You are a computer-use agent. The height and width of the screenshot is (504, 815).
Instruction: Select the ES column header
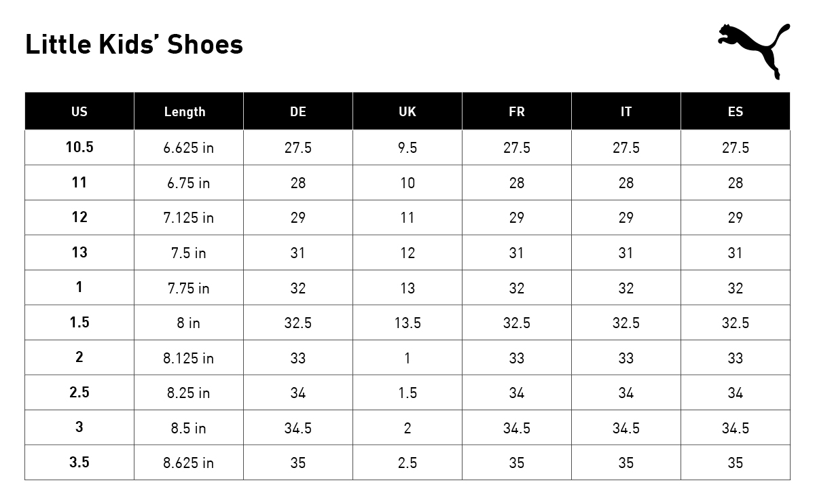click(736, 111)
